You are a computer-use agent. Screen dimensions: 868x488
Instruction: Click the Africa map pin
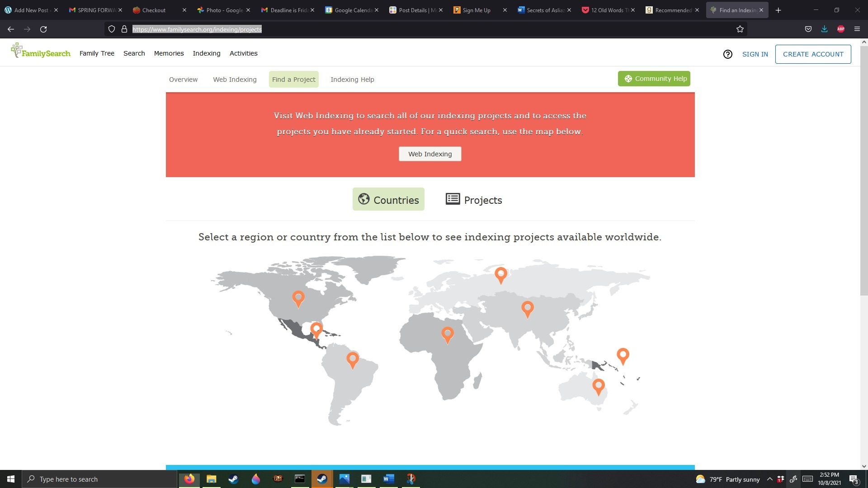[447, 335]
